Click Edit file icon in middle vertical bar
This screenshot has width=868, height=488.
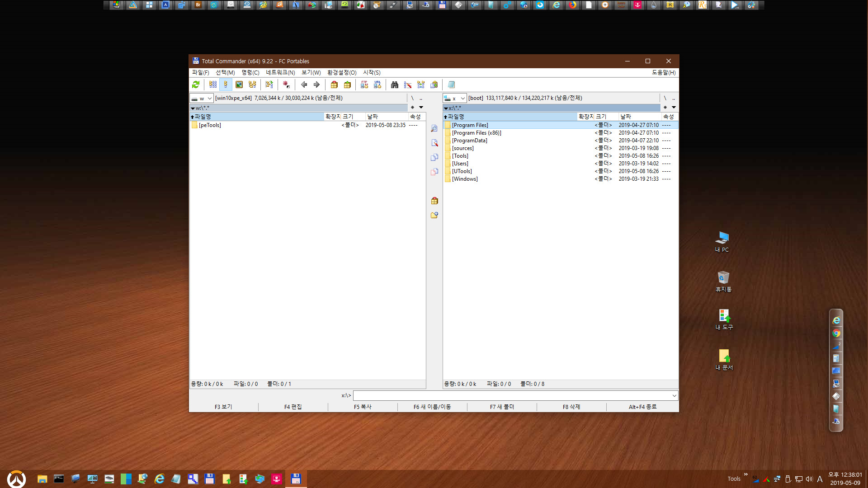[x=434, y=143]
